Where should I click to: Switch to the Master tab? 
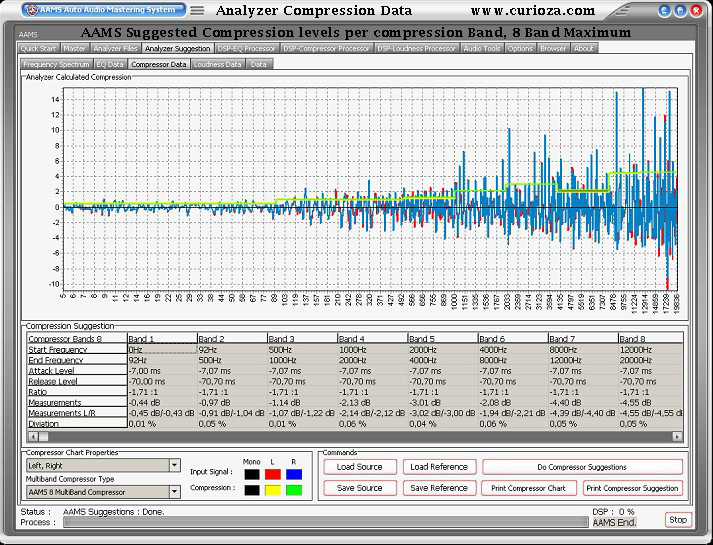[x=75, y=48]
